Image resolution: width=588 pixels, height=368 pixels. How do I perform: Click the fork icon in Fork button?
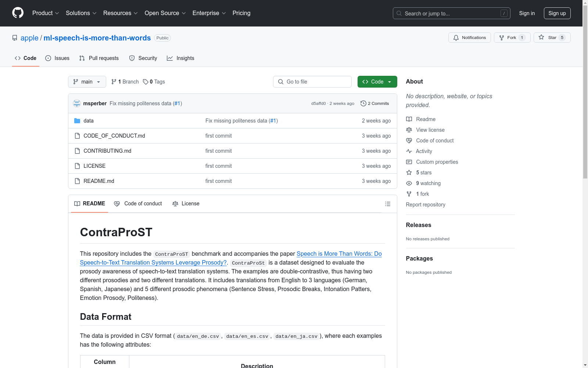(502, 38)
